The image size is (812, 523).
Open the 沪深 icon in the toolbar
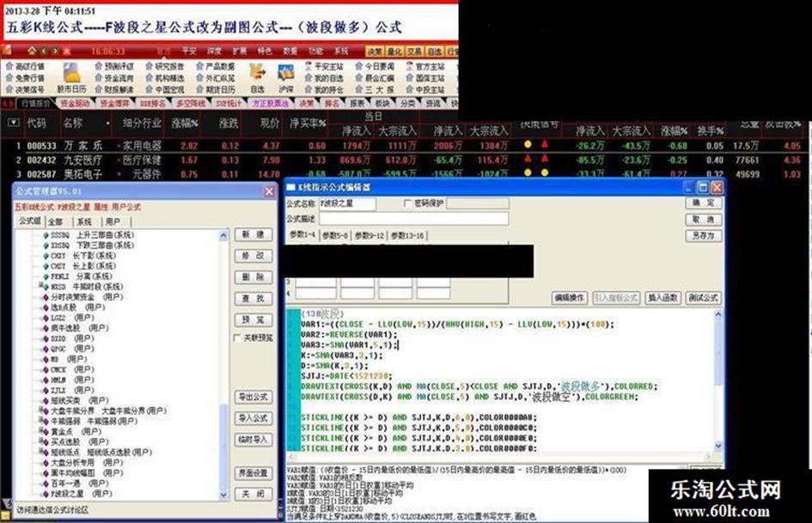[x=286, y=78]
